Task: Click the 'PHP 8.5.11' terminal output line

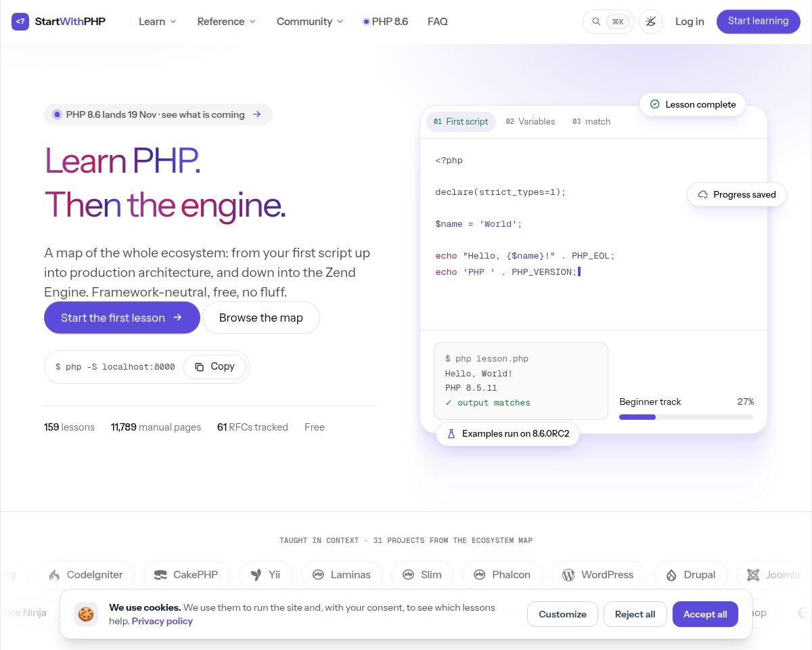Action: click(471, 388)
